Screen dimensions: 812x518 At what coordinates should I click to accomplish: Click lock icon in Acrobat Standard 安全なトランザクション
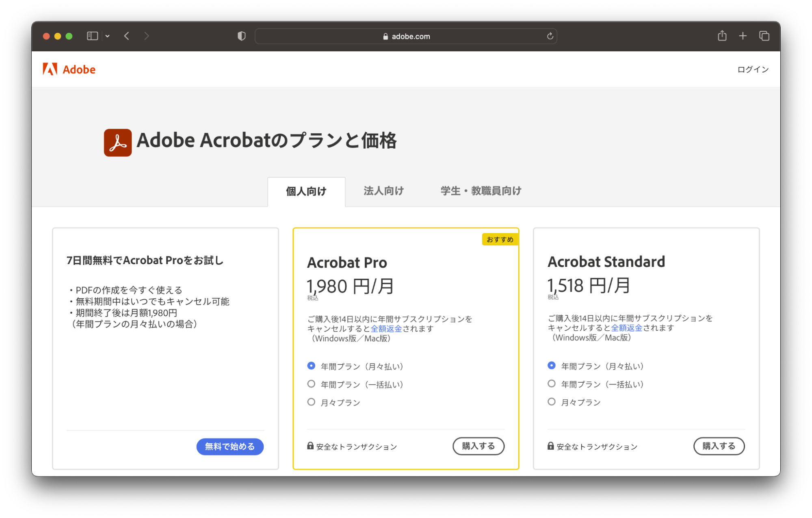pos(551,446)
